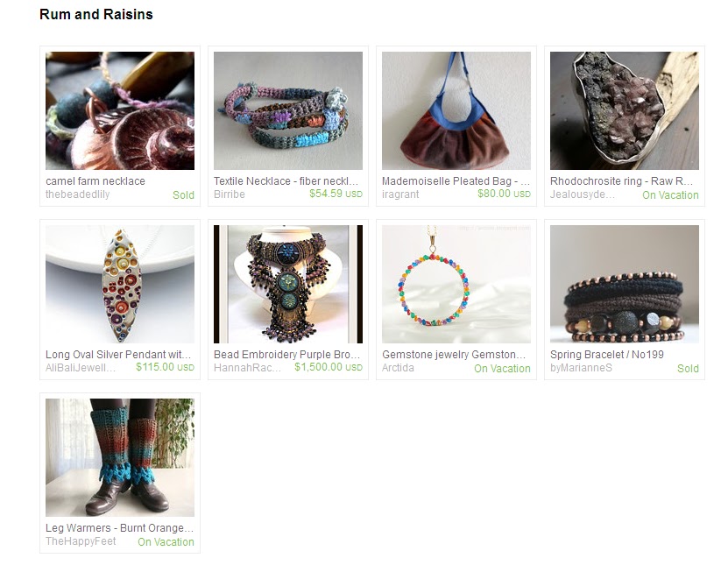Click the 'Leg Warmers - Burnt Orange' title
The width and height of the screenshot is (728, 565).
(x=119, y=528)
